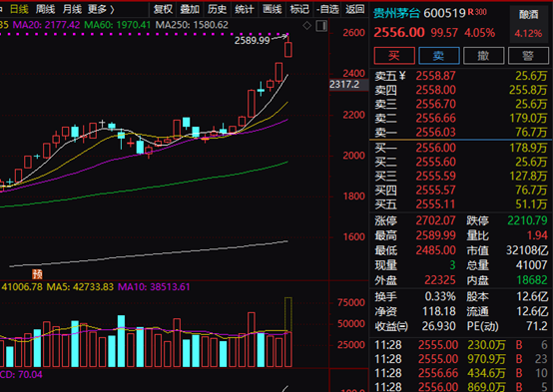553x392 pixels.
Task: Select the 买一 price 2556.00
Action: (x=435, y=148)
